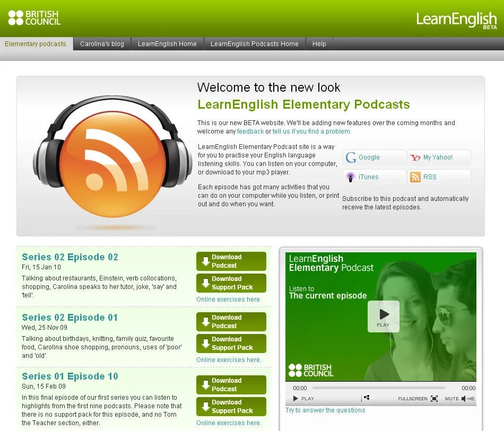Click the British Council logo in header
Image resolution: width=504 pixels, height=431 pixels.
(x=34, y=17)
